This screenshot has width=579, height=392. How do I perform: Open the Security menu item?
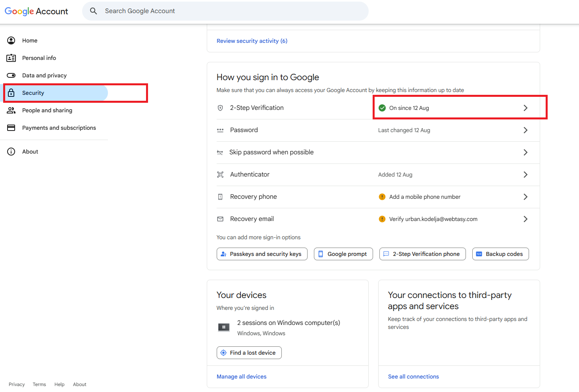33,93
